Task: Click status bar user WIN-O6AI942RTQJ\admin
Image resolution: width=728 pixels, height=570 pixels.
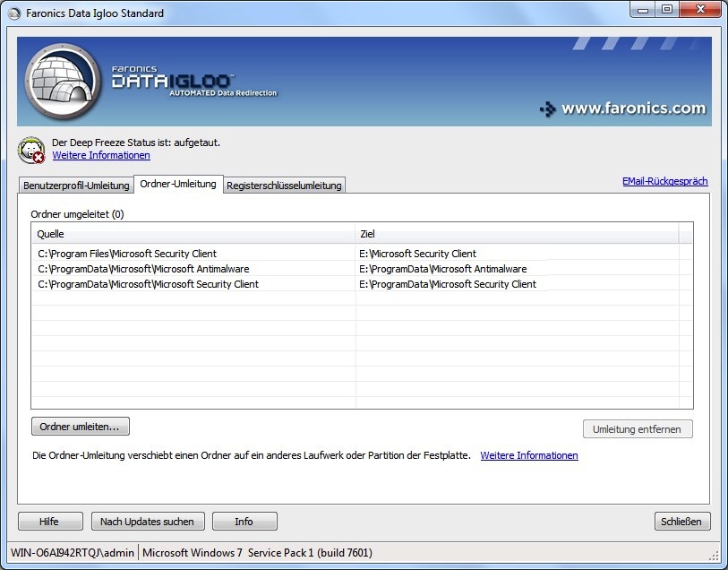Action: [73, 553]
